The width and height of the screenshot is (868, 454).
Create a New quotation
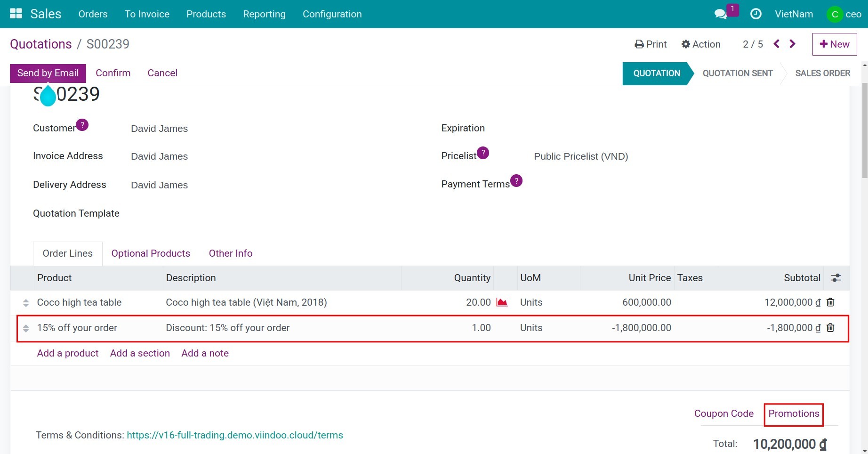(x=835, y=44)
